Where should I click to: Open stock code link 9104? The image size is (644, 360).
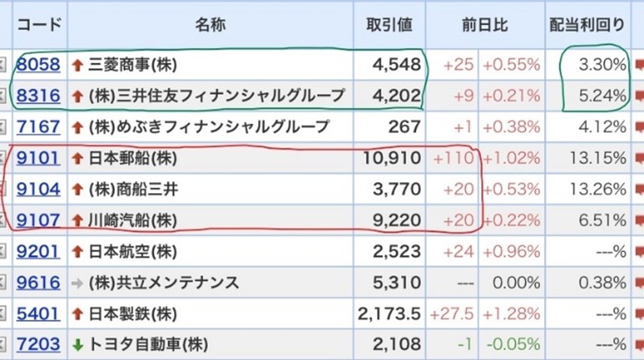point(39,189)
